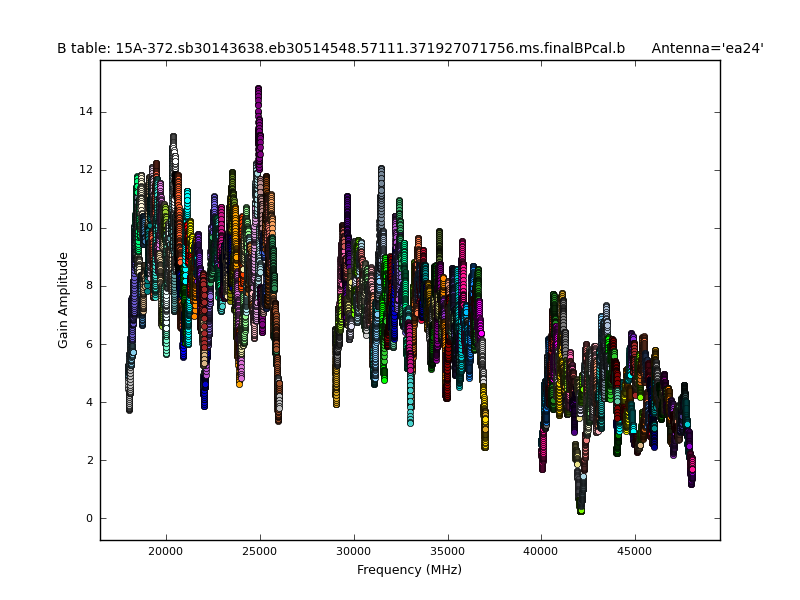Click the 12 y-axis tick label

pyautogui.click(x=87, y=170)
